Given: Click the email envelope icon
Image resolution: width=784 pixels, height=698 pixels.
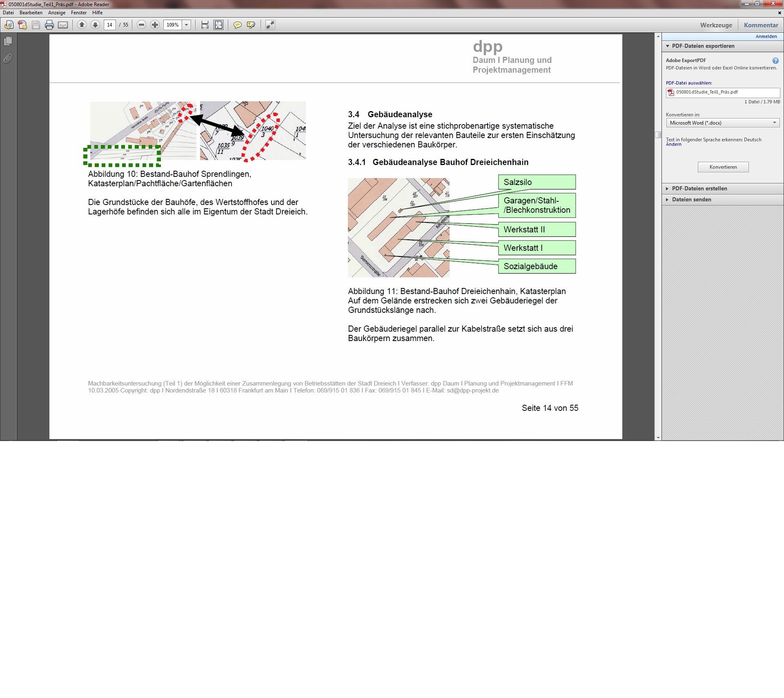Looking at the screenshot, I should tap(63, 25).
